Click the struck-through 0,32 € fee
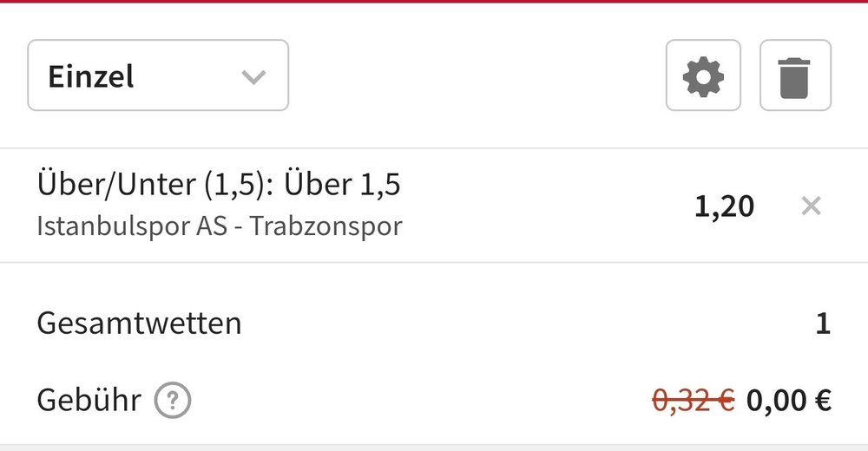This screenshot has width=868, height=451. click(x=694, y=401)
